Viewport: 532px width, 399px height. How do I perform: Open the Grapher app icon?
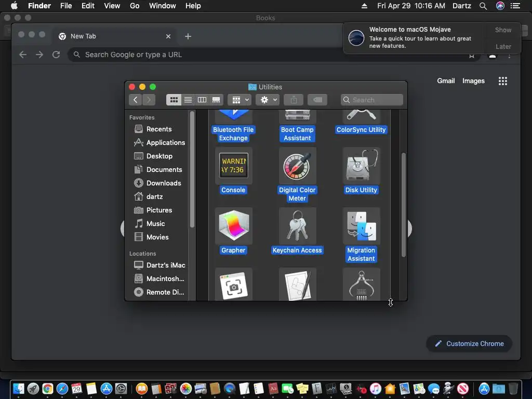(x=233, y=226)
